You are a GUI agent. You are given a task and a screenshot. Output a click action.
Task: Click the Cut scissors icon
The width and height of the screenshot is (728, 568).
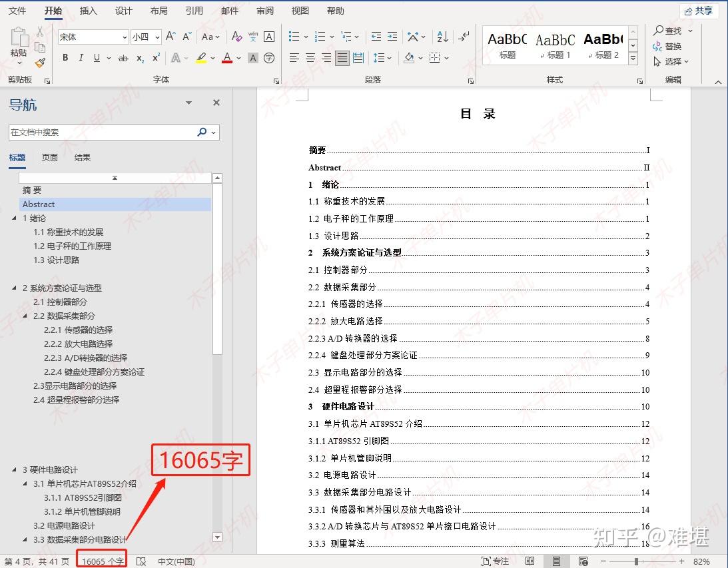40,31
